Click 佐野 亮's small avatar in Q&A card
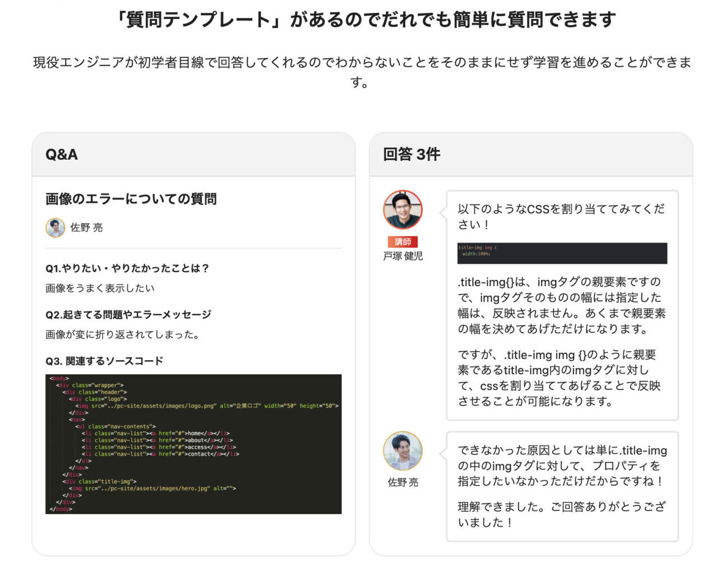This screenshot has width=728, height=568. coord(55,227)
